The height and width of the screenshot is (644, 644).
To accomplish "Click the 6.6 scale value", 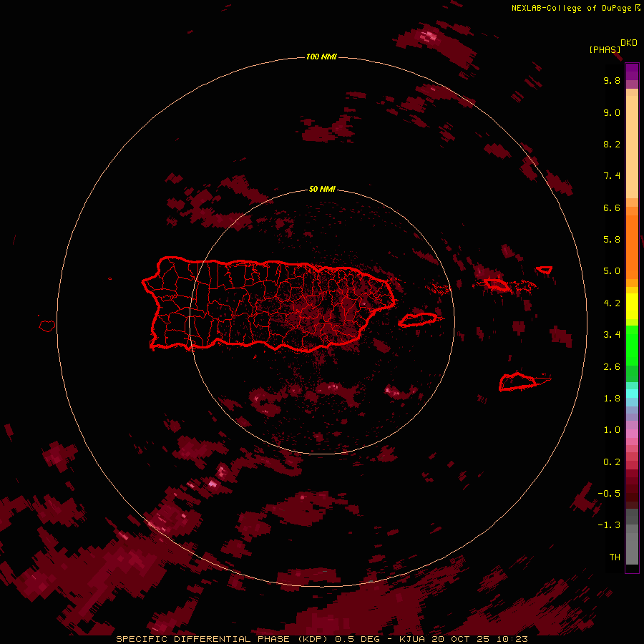I will coord(612,208).
